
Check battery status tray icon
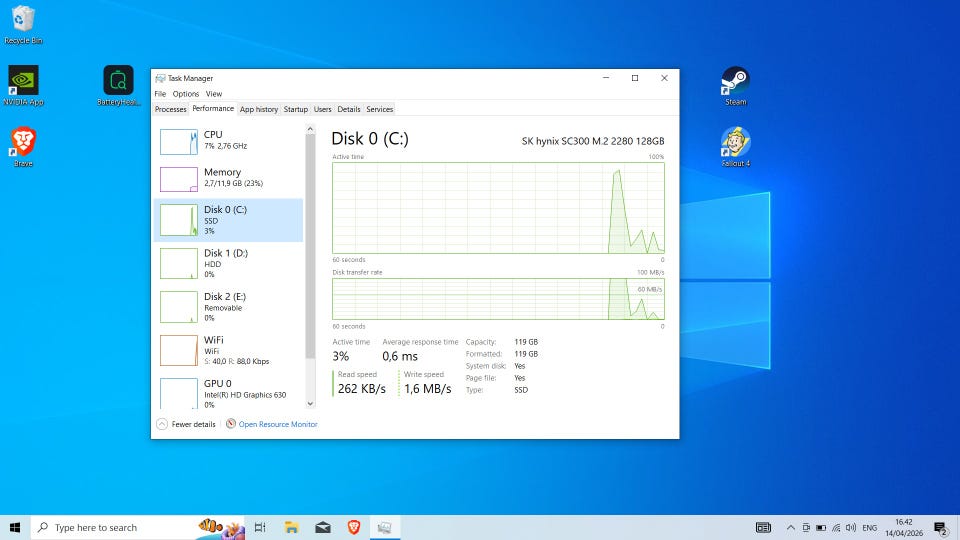coord(821,527)
